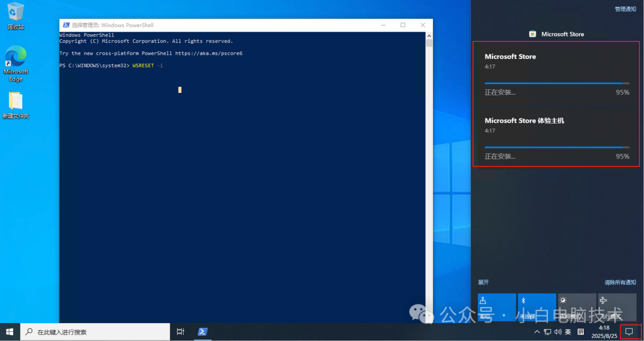Maximize the PowerShell window

click(403, 25)
